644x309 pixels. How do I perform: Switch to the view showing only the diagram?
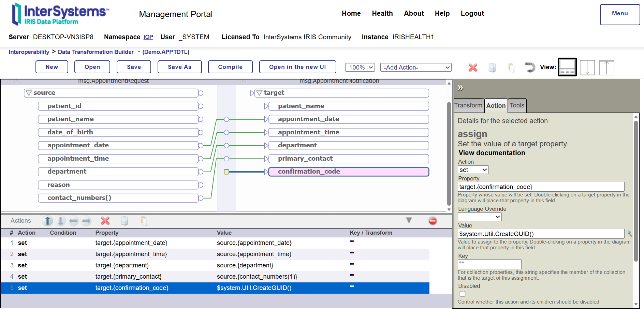point(587,68)
